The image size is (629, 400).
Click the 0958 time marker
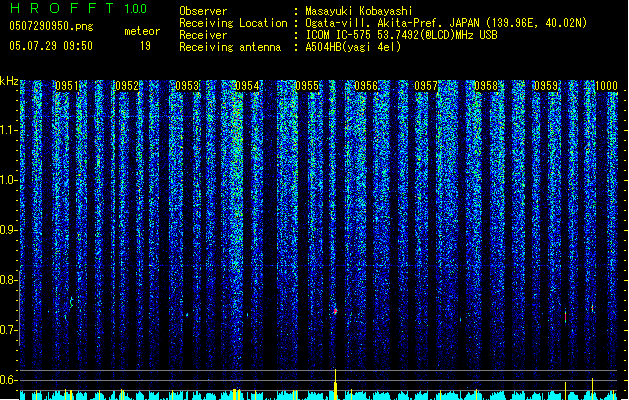click(x=486, y=86)
